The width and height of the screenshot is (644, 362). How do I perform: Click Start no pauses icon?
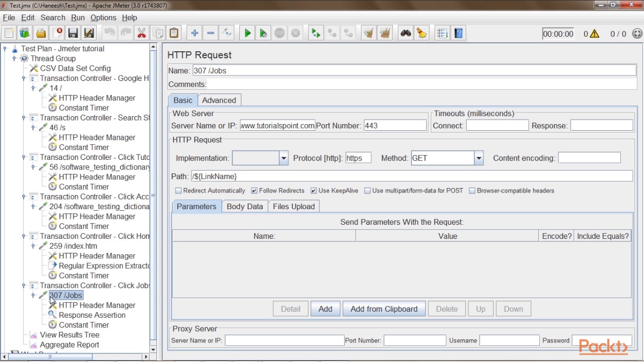click(263, 33)
